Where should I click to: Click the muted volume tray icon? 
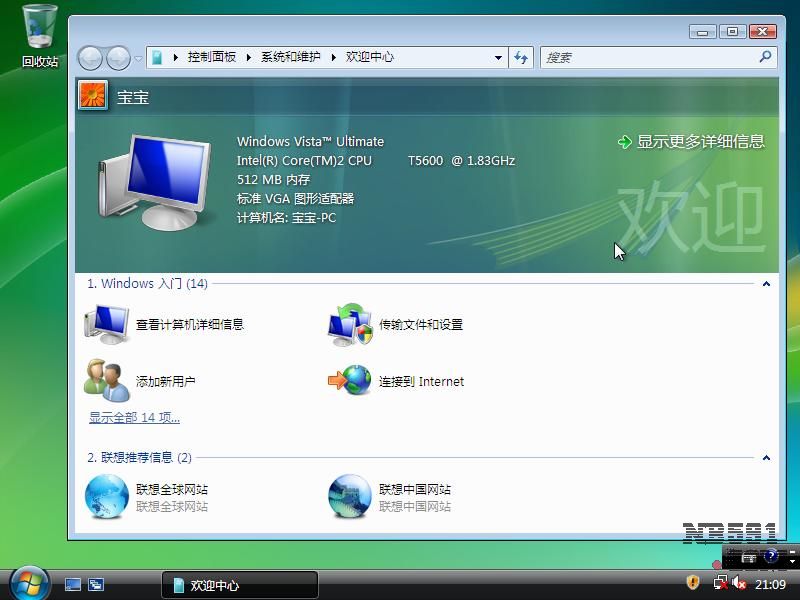point(739,583)
